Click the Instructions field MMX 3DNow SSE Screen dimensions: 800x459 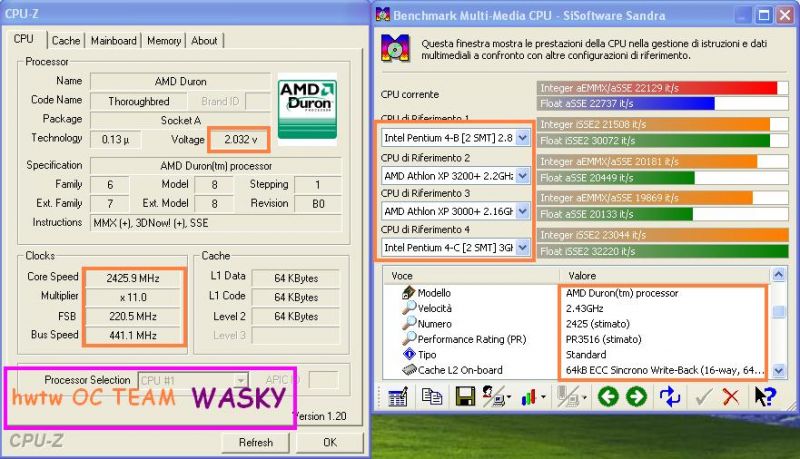[216, 223]
